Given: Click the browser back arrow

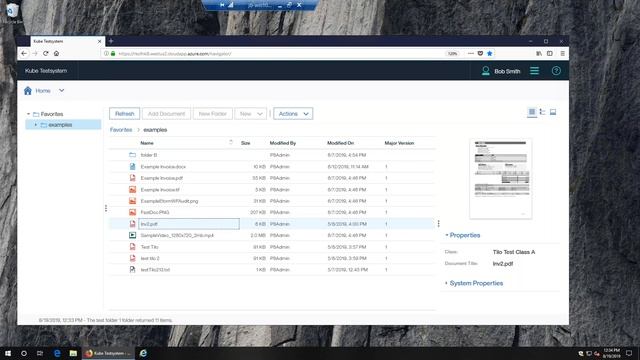Looking at the screenshot, I should tap(24, 53).
